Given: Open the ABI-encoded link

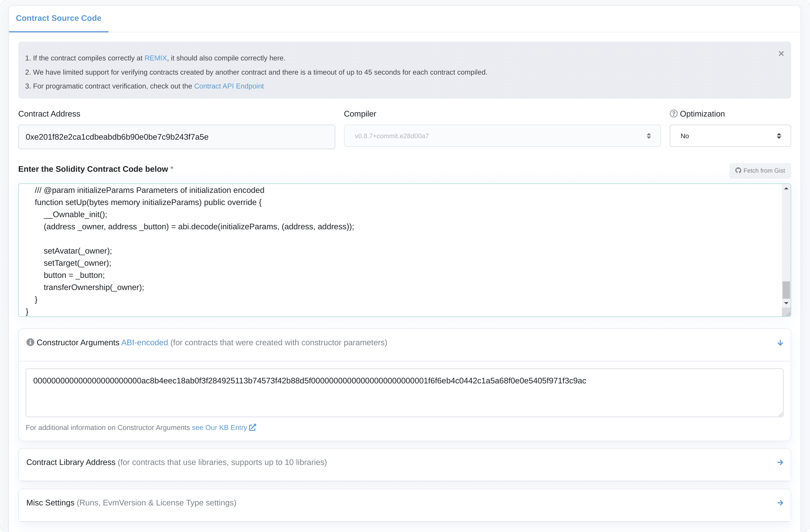Looking at the screenshot, I should 145,343.
